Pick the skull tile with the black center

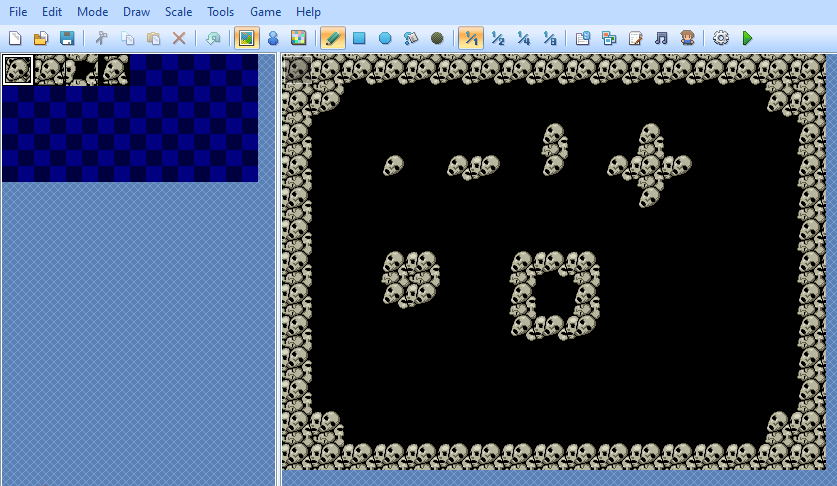tap(82, 70)
